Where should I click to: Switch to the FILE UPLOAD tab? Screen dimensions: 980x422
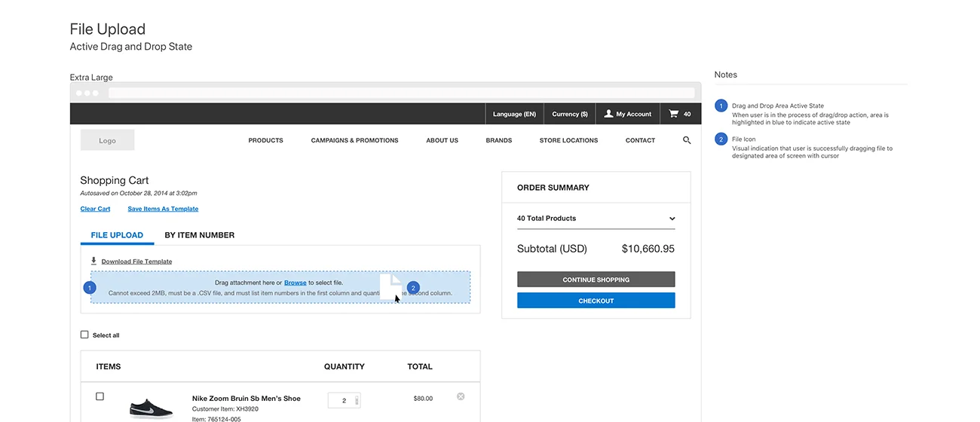click(117, 235)
